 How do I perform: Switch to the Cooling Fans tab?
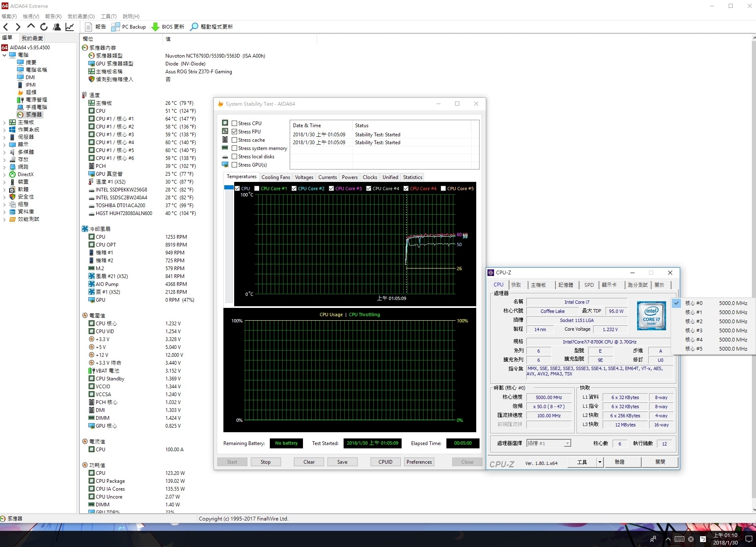click(276, 177)
